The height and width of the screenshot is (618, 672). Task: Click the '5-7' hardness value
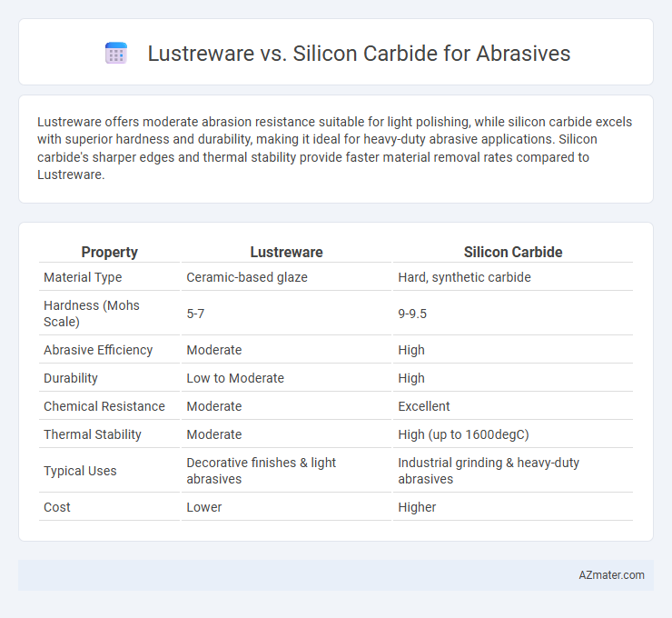click(x=195, y=314)
